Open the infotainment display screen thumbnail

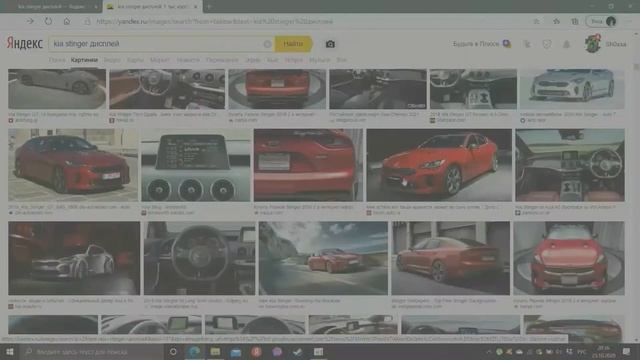point(196,165)
